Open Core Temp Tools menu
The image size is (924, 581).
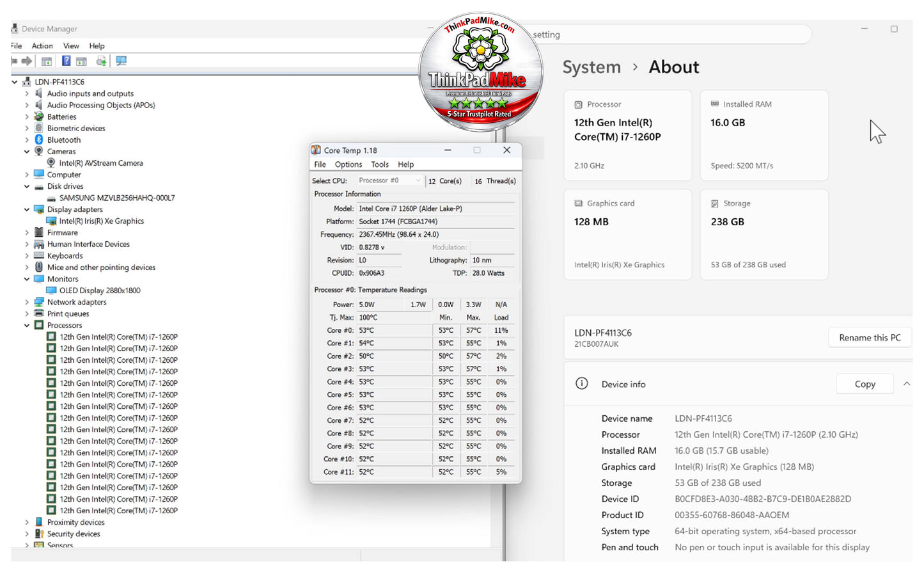pyautogui.click(x=380, y=164)
